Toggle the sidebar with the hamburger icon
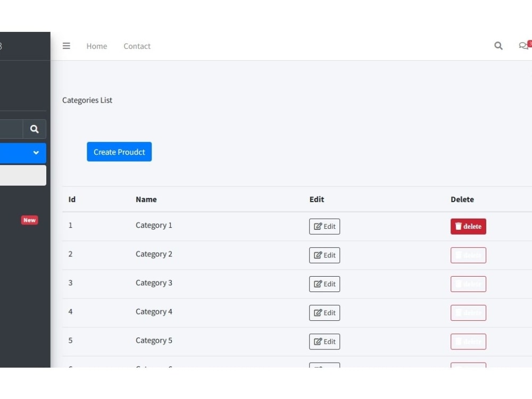 (x=66, y=46)
